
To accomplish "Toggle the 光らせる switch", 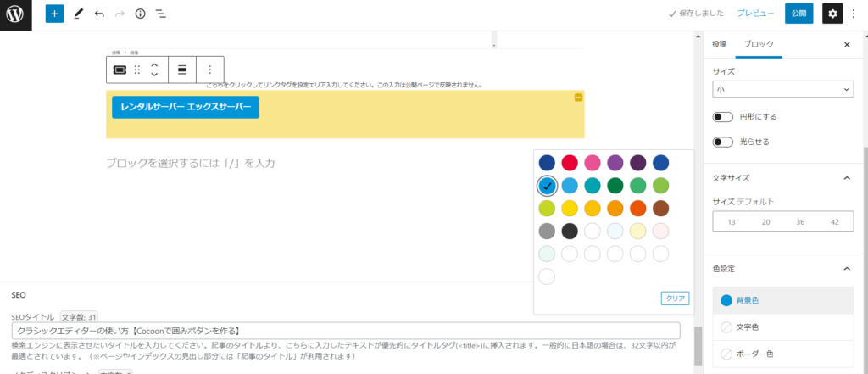I will [723, 142].
